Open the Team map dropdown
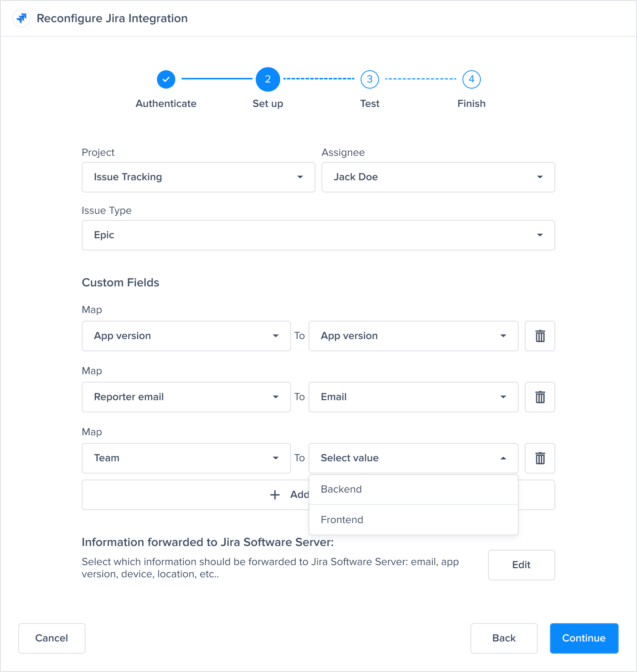637x672 pixels. pos(186,458)
